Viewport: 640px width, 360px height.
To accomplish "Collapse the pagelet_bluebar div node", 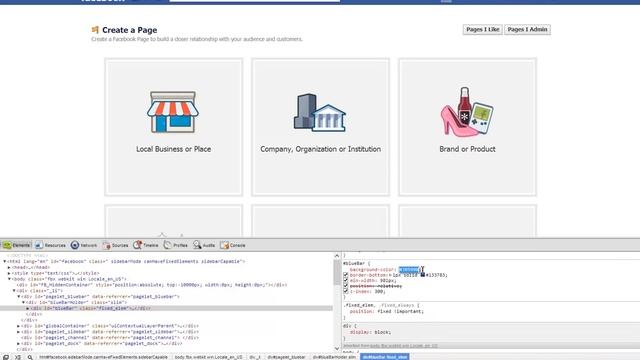I will [x=19, y=297].
